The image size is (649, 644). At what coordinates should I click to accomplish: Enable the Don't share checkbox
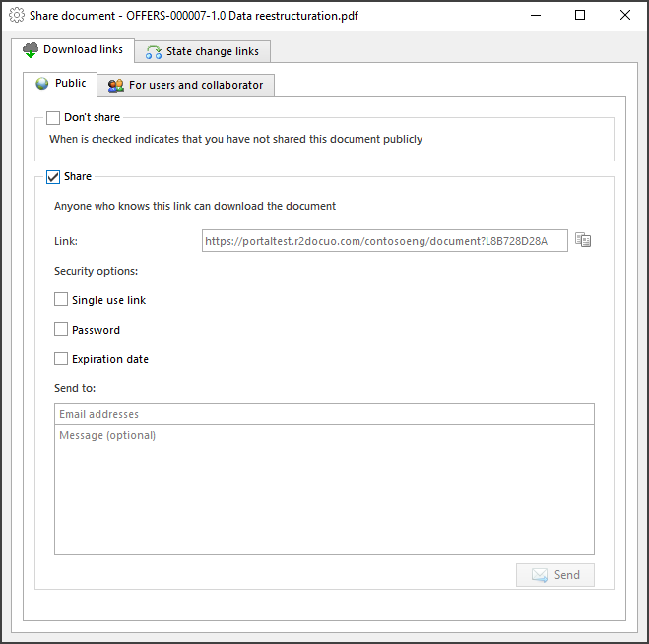(53, 117)
